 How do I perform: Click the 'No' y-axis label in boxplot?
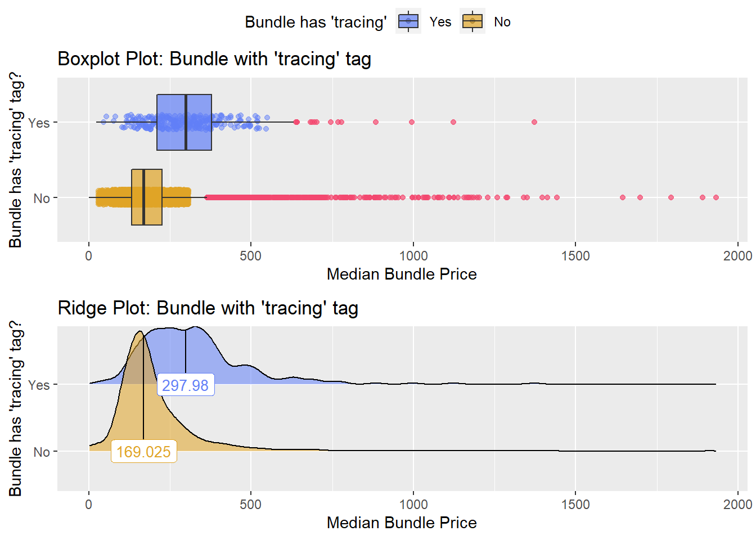click(42, 198)
